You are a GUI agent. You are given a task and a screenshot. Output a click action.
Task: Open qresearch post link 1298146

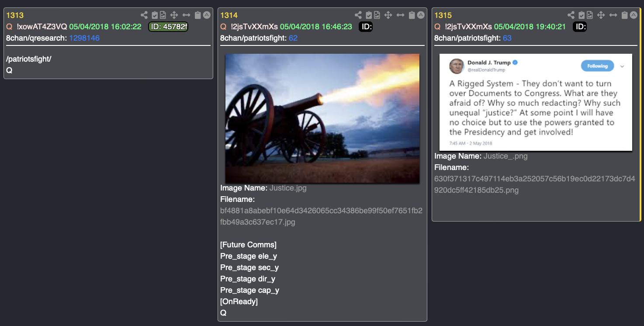[x=84, y=38]
